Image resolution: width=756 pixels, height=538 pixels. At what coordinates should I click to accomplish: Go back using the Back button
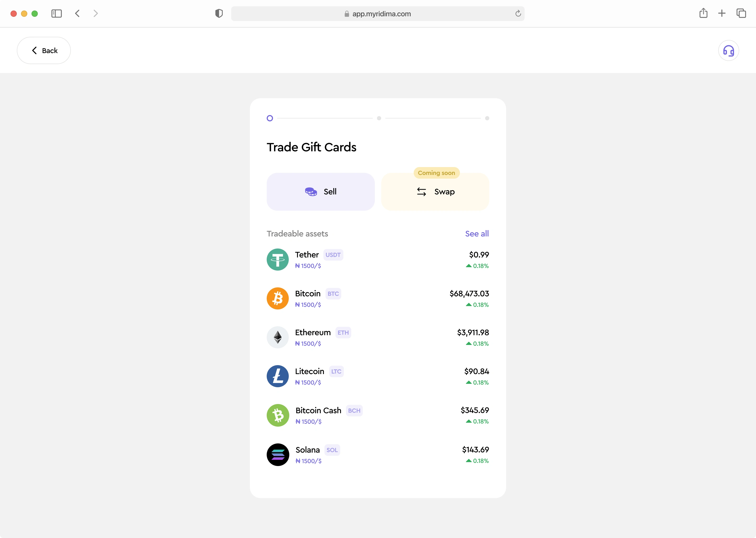point(44,50)
